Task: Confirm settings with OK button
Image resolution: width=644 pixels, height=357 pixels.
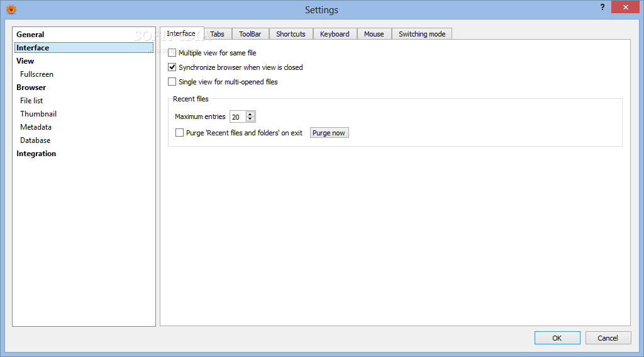Action: 557,338
